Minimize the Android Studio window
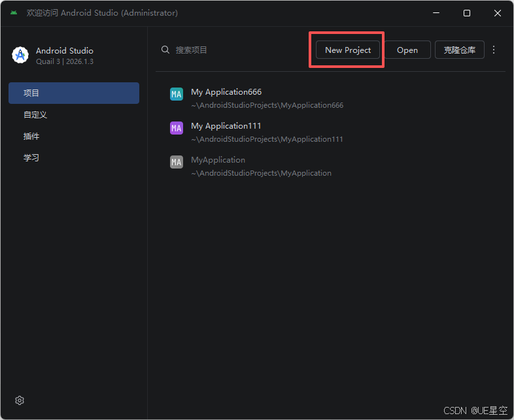The width and height of the screenshot is (514, 420). [x=436, y=13]
